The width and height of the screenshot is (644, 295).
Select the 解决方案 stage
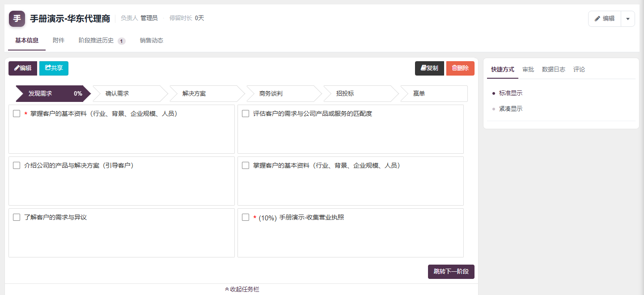click(207, 94)
